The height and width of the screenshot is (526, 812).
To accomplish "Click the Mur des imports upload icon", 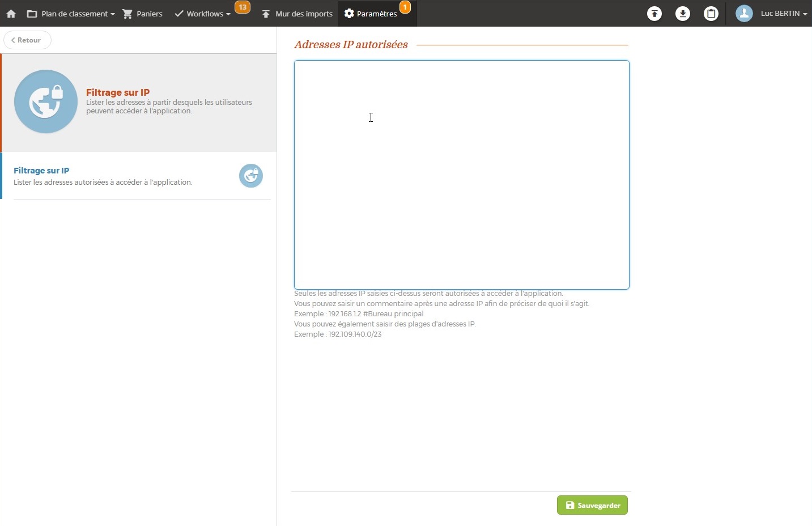I will (x=266, y=14).
